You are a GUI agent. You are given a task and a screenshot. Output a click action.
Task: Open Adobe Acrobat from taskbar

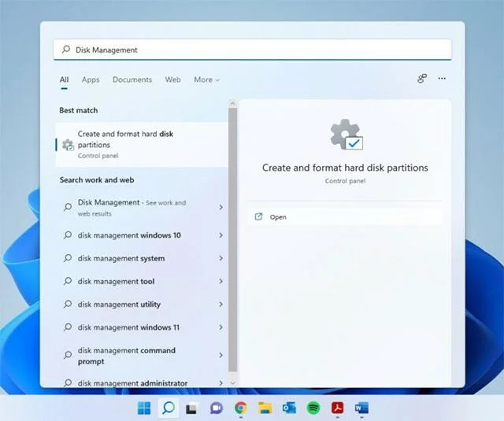[x=338, y=408]
